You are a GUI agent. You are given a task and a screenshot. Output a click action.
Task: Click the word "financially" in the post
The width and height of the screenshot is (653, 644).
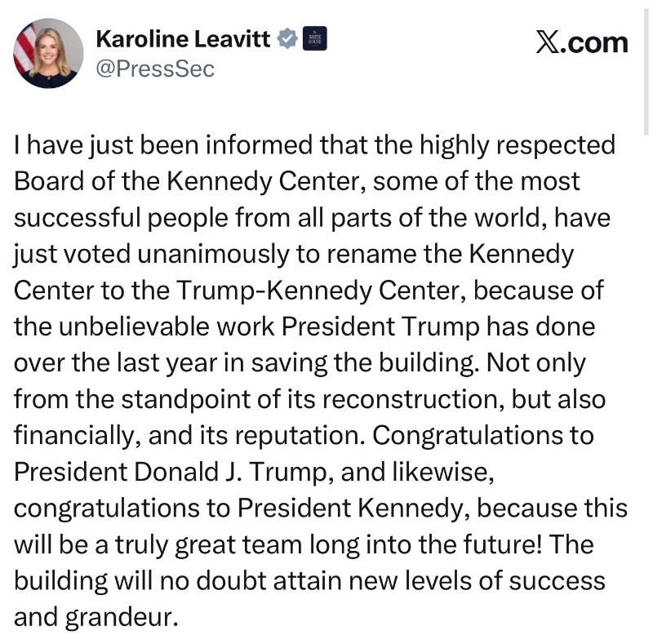click(77, 435)
